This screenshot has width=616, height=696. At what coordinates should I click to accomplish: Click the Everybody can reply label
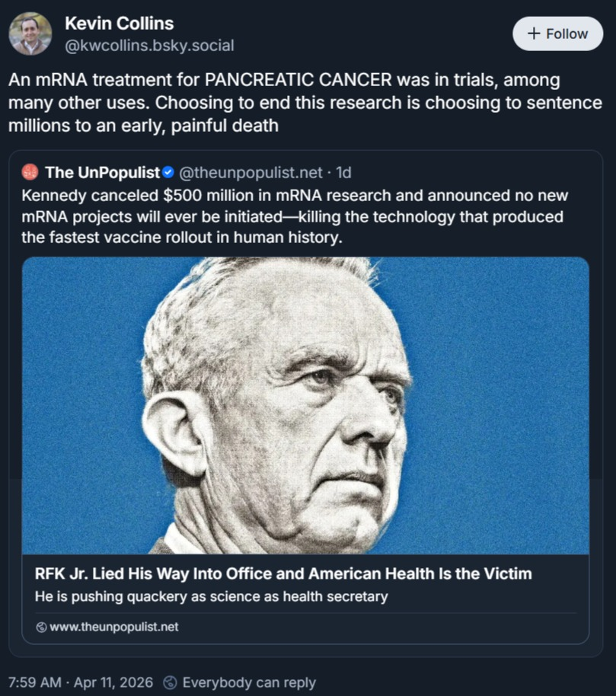pyautogui.click(x=249, y=682)
